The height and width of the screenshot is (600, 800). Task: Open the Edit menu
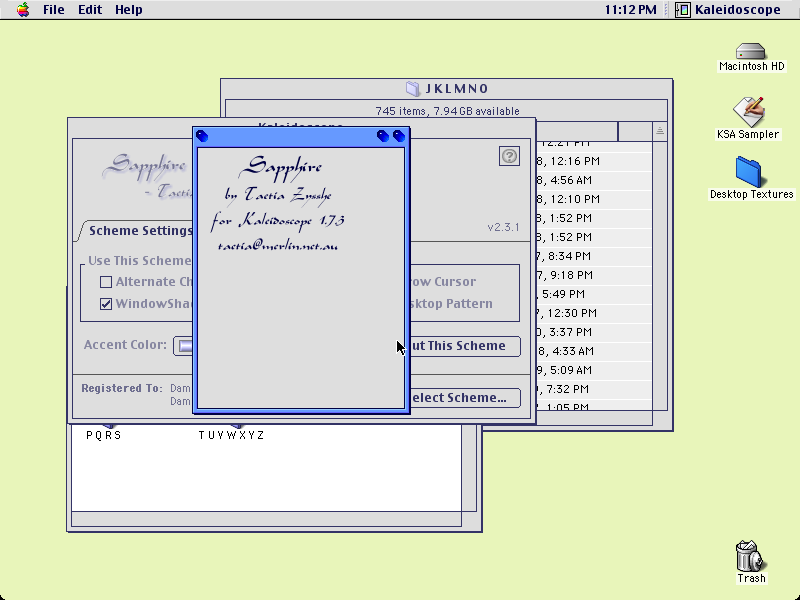point(90,9)
